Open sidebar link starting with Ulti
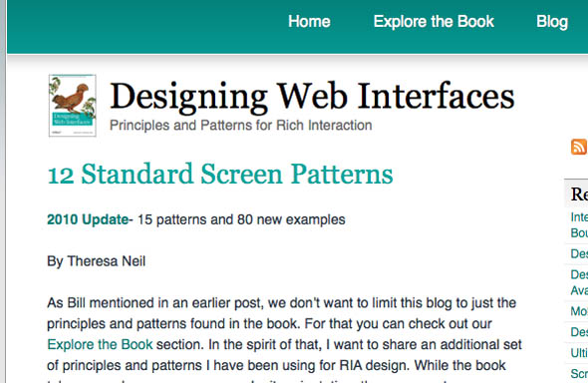Image resolution: width=588 pixels, height=383 pixels. pos(579,353)
